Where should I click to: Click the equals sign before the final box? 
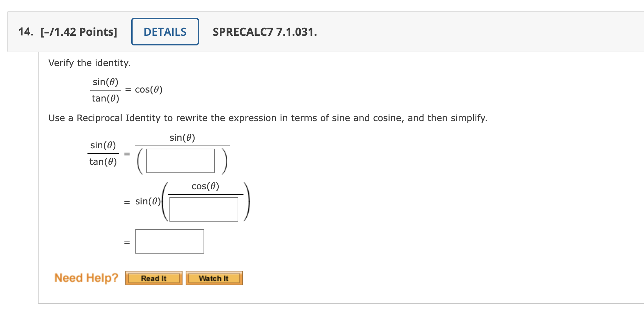click(x=127, y=243)
